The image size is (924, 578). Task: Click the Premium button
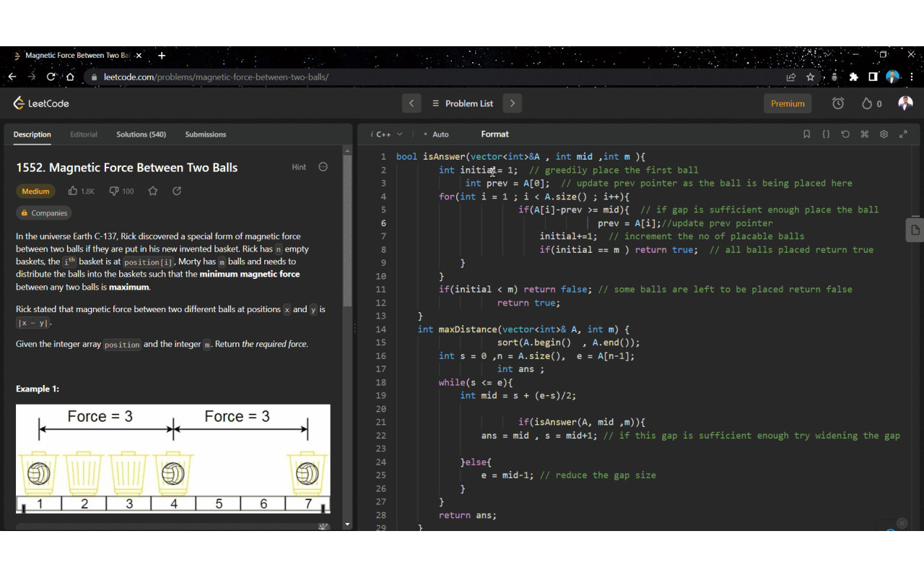pos(788,103)
